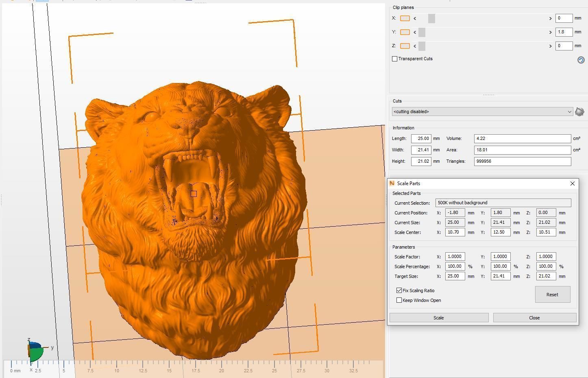
Task: Click the Triangles value 999956
Action: [523, 162]
